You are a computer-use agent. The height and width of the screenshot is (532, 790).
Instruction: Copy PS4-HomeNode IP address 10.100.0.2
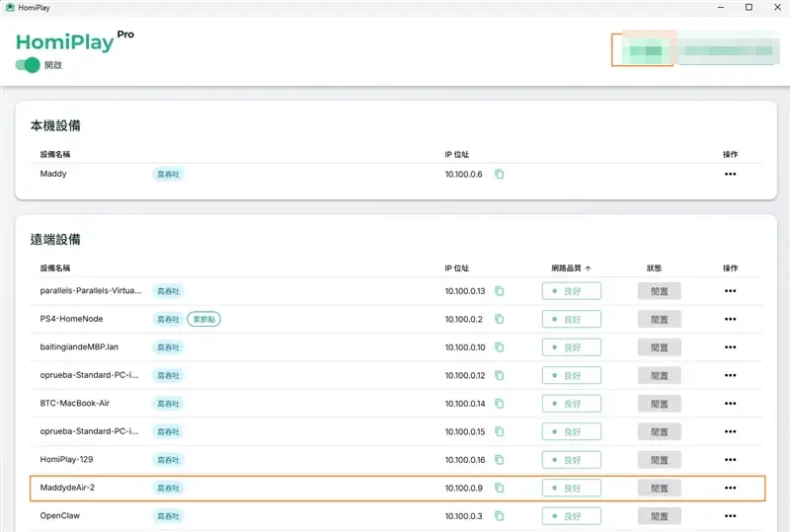click(x=499, y=319)
